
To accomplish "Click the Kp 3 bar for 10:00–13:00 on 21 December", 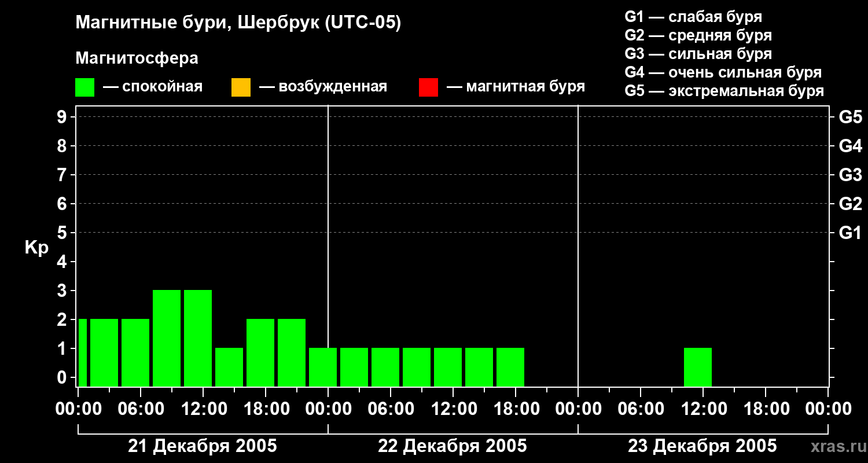I will (x=198, y=338).
